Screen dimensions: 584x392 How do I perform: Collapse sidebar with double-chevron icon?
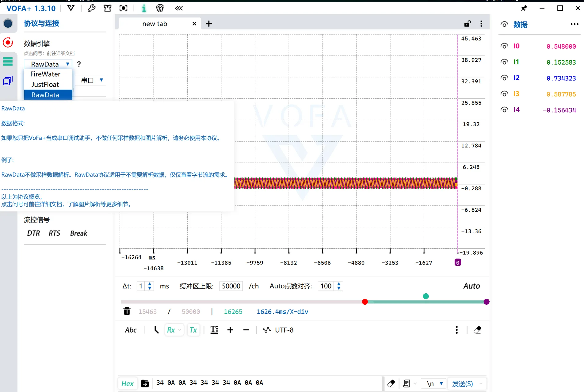click(179, 8)
